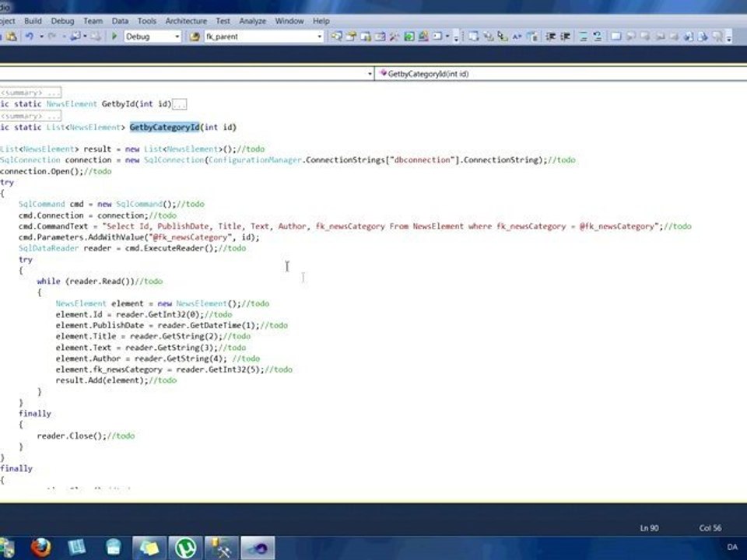Click the Find in Files icon

click(195, 37)
